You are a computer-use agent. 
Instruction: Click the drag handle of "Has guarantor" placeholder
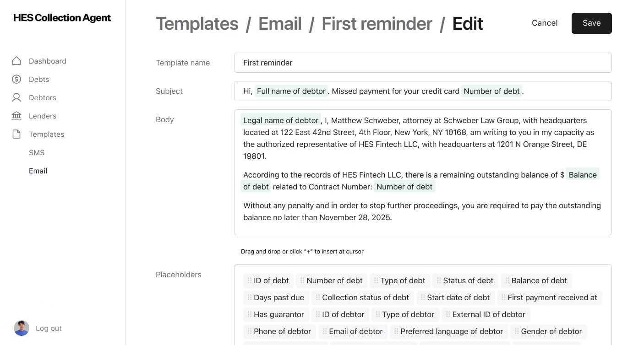250,314
